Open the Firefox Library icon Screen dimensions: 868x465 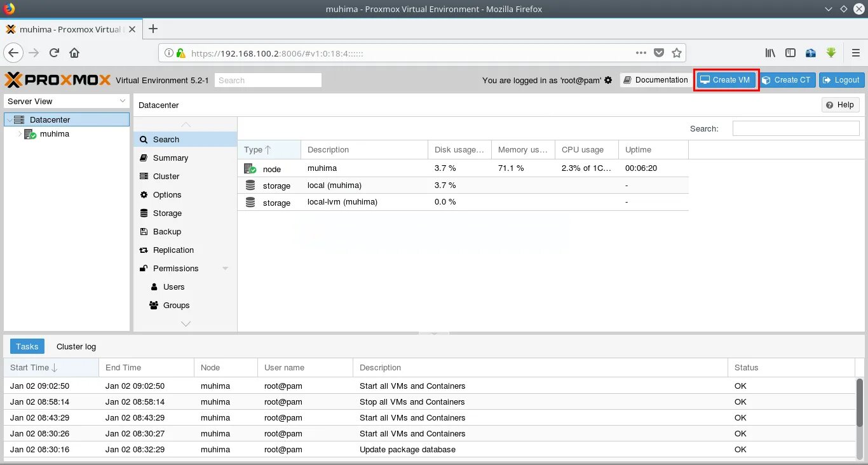click(x=770, y=53)
